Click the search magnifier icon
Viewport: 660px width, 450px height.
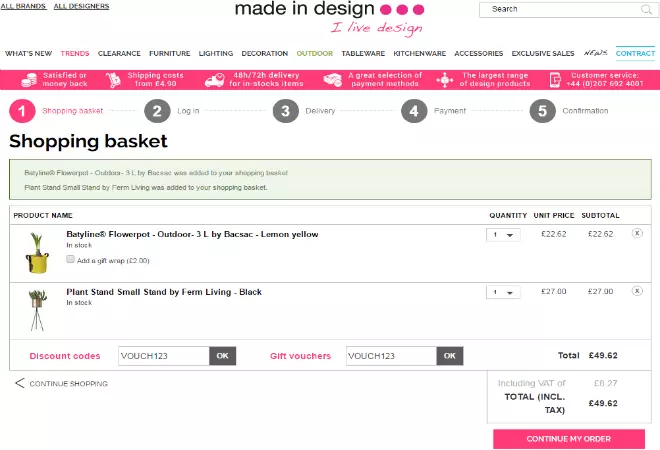(646, 9)
